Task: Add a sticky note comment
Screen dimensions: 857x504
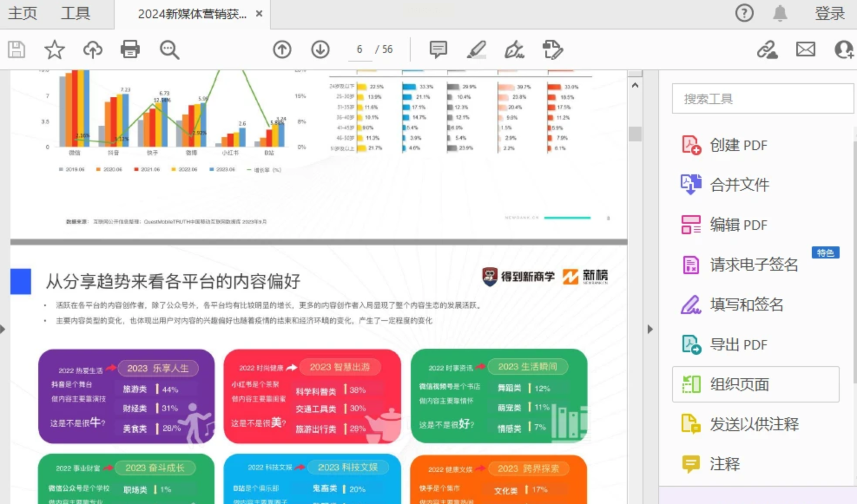Action: click(x=438, y=49)
